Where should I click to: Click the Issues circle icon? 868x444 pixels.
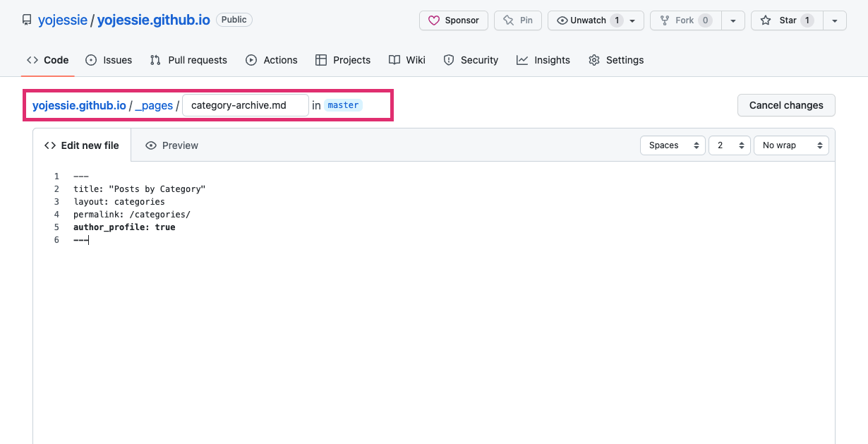[91, 60]
